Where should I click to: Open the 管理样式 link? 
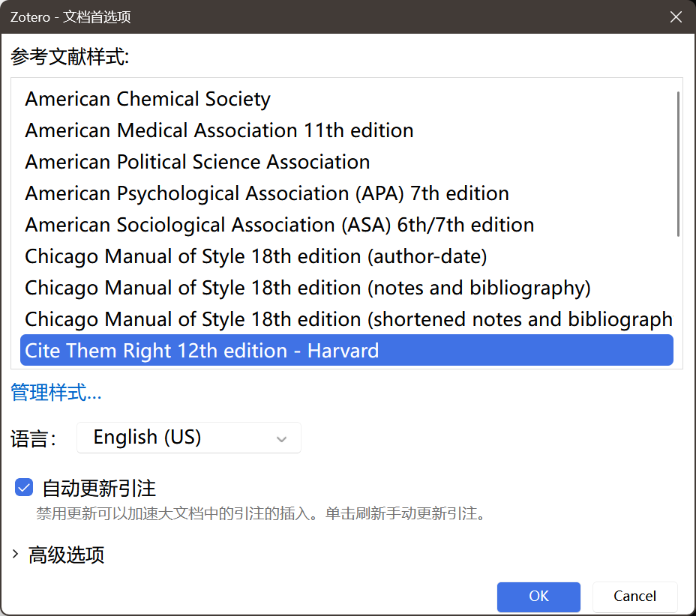[x=56, y=392]
